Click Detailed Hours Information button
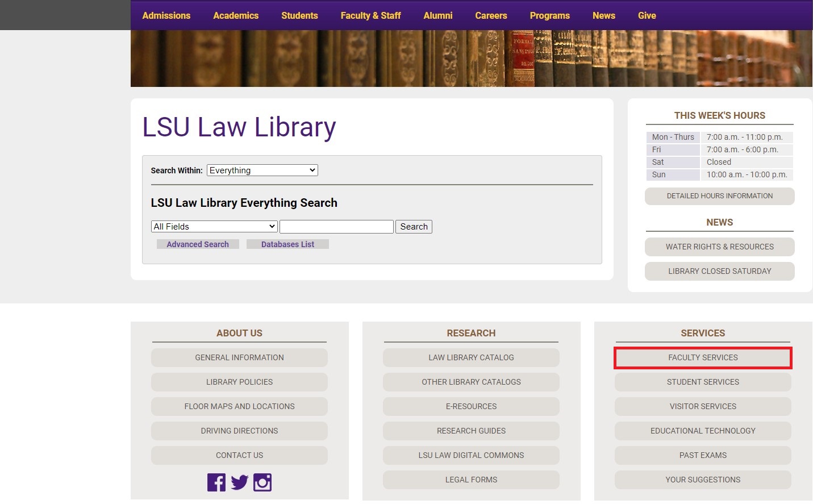The width and height of the screenshot is (813, 504). pyautogui.click(x=719, y=196)
